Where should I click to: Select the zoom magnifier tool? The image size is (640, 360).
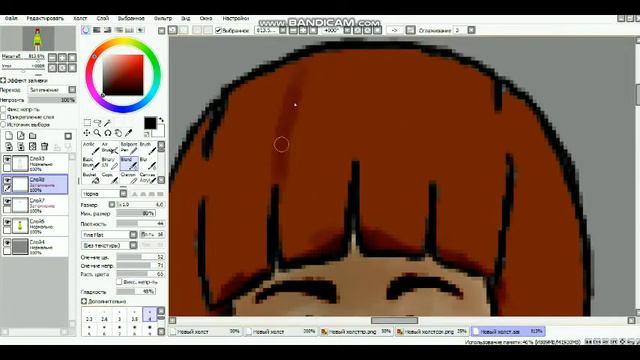coord(97,133)
